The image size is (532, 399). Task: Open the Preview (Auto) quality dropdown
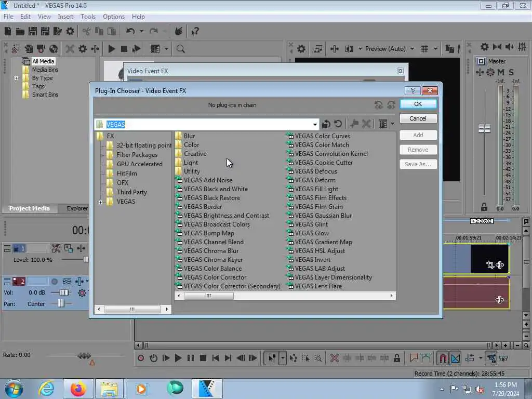point(412,49)
